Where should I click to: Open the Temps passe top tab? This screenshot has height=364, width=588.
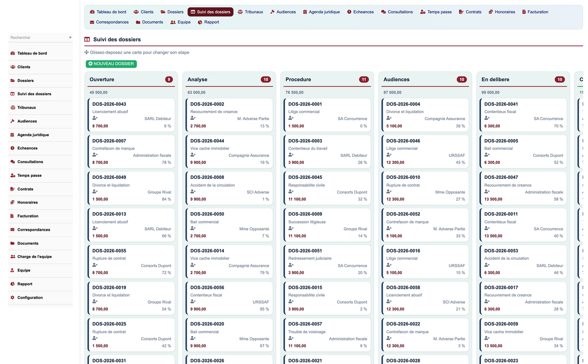(436, 12)
